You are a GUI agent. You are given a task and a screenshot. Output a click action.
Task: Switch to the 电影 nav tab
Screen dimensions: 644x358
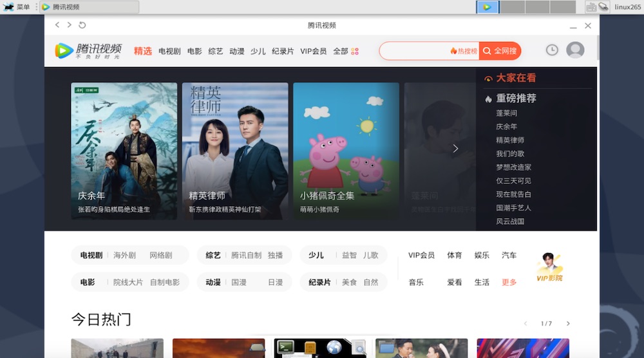click(194, 52)
